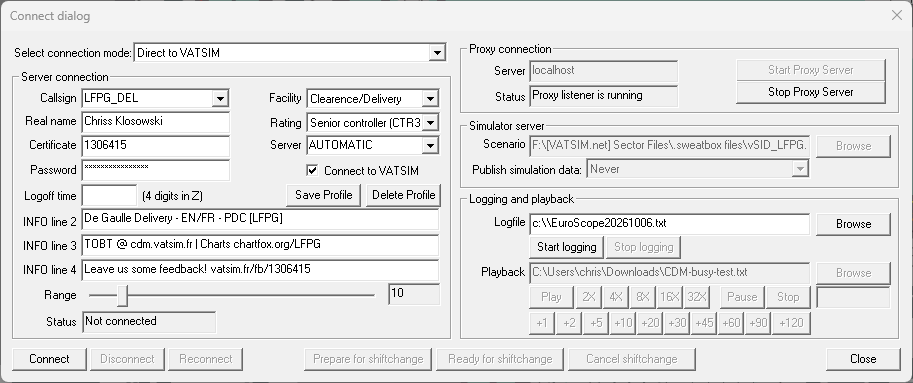The image size is (913, 383).
Task: Click Prepare for shiftchange button
Action: [368, 359]
